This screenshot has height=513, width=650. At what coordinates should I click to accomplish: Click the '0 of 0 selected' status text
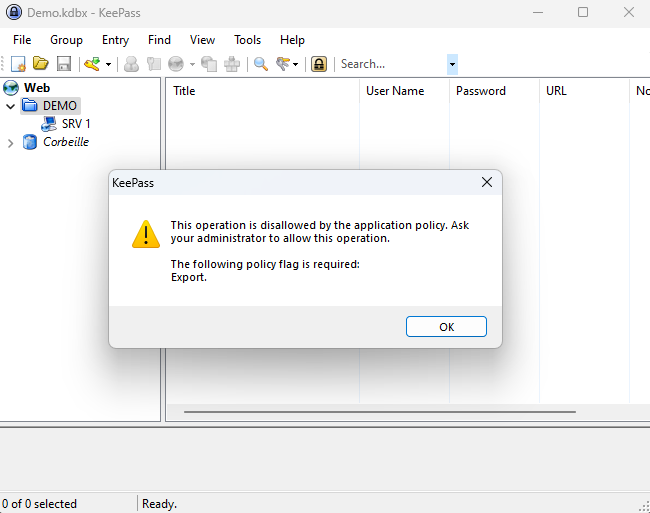[39, 503]
